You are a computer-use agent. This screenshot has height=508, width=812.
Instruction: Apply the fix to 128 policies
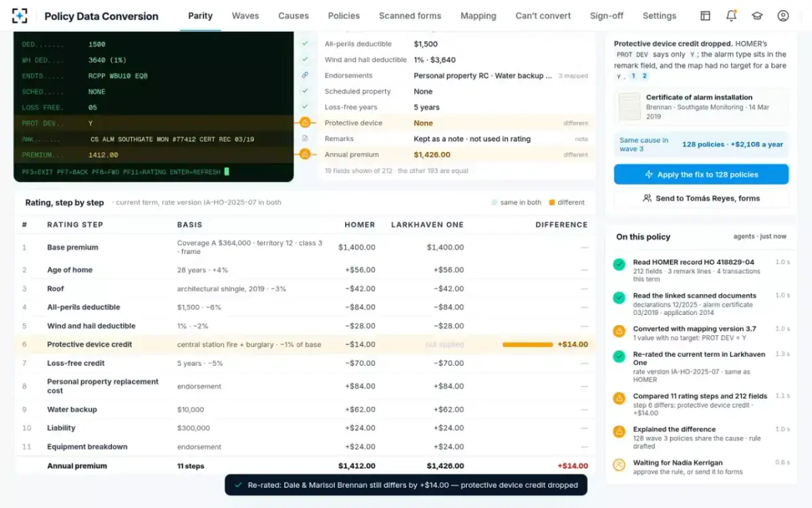(x=701, y=174)
